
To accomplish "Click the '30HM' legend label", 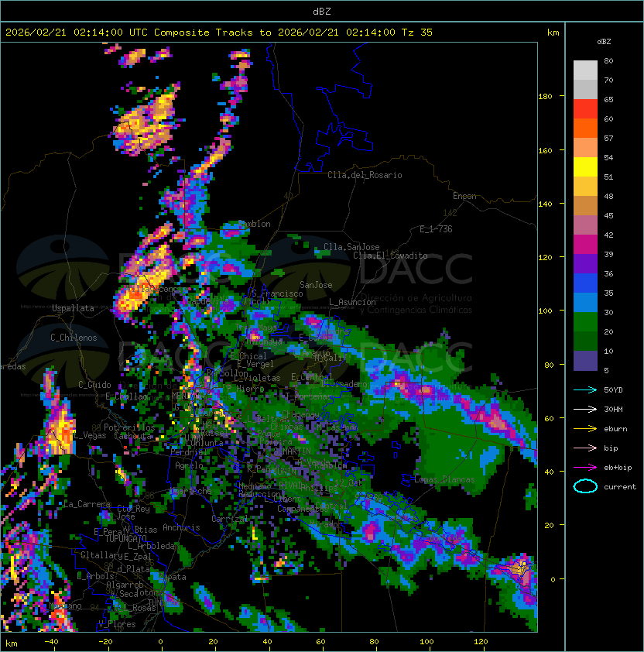I will point(613,409).
